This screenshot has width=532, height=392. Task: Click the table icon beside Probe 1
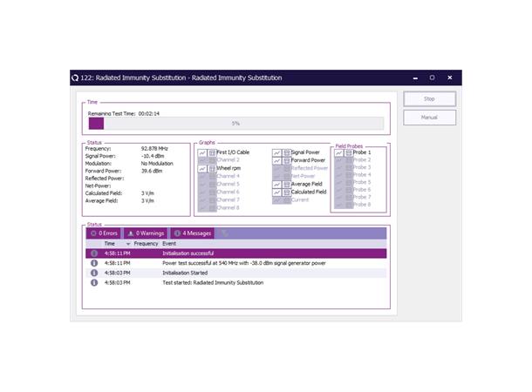click(348, 152)
